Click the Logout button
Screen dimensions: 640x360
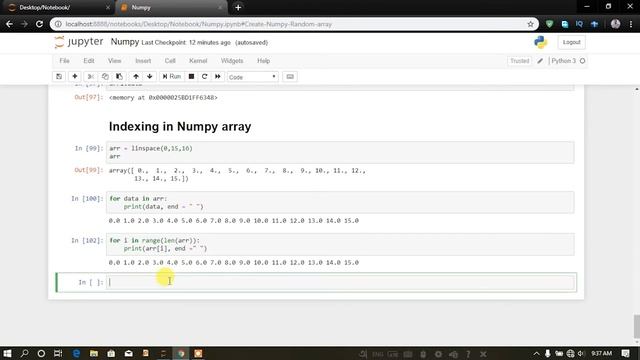(x=571, y=42)
